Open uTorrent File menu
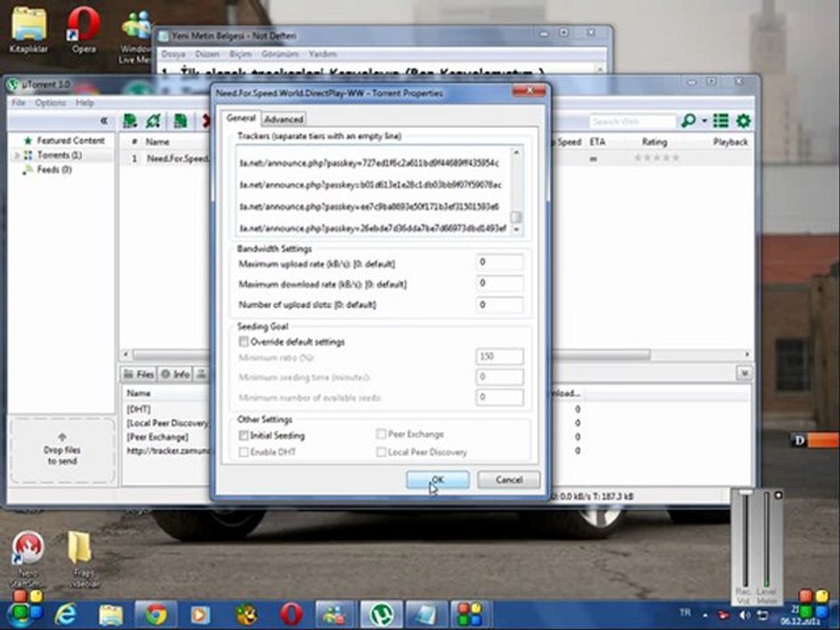Viewport: 840px width, 630px height. coord(18,102)
